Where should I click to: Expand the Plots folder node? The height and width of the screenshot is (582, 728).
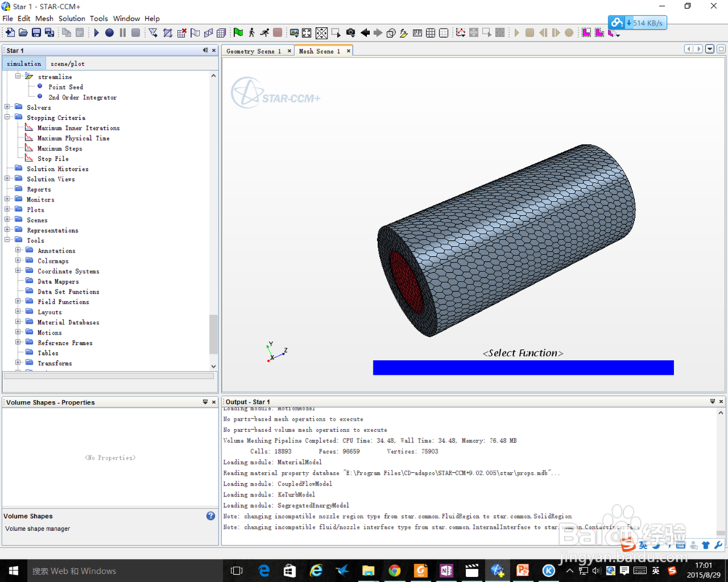point(7,209)
